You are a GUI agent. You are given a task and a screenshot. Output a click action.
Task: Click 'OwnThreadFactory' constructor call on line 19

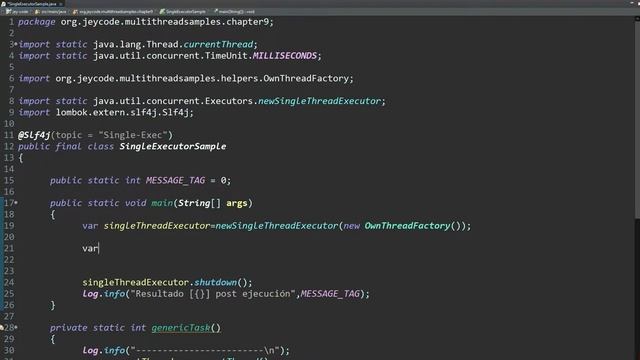(407, 226)
